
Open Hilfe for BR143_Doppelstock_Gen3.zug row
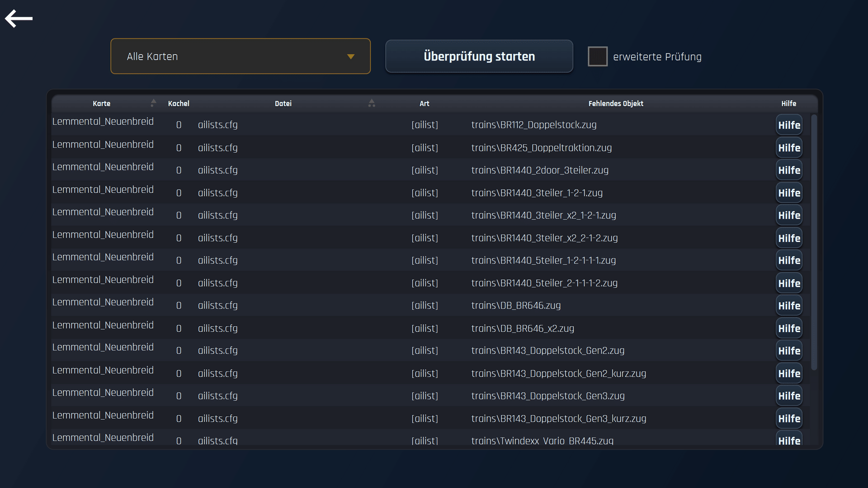[789, 396]
